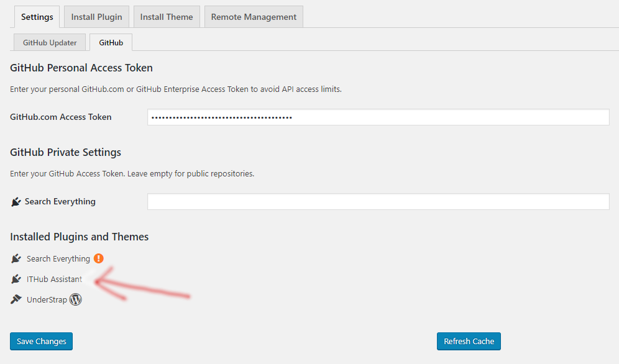The width and height of the screenshot is (619, 364).
Task: Switch to the Install Theme tab
Action: click(x=167, y=17)
